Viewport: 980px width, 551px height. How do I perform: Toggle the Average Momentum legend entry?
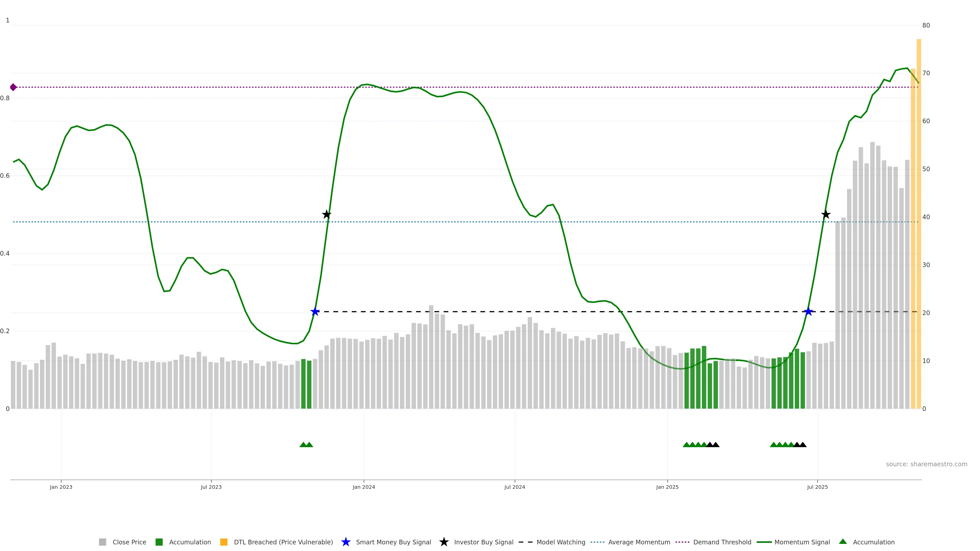coord(639,542)
